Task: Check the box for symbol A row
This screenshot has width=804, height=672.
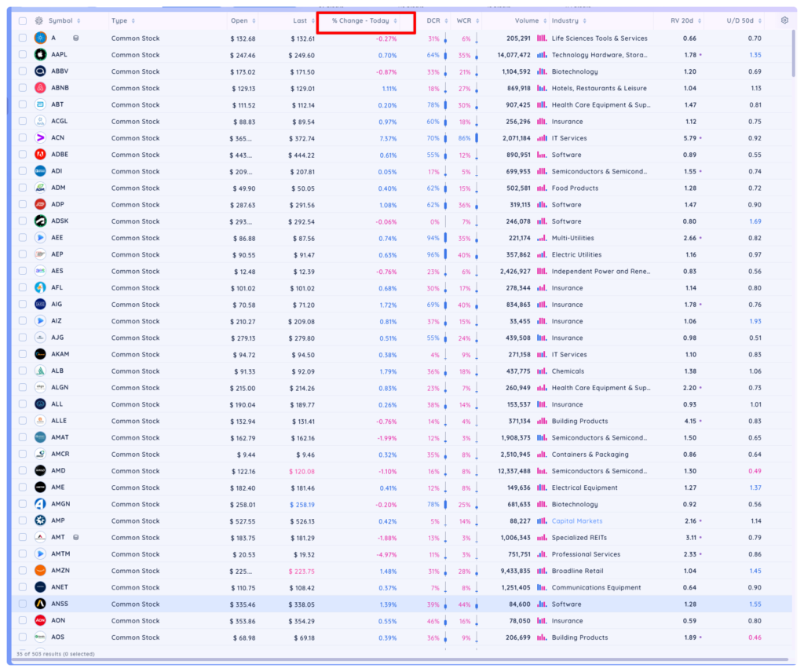Action: coord(23,38)
